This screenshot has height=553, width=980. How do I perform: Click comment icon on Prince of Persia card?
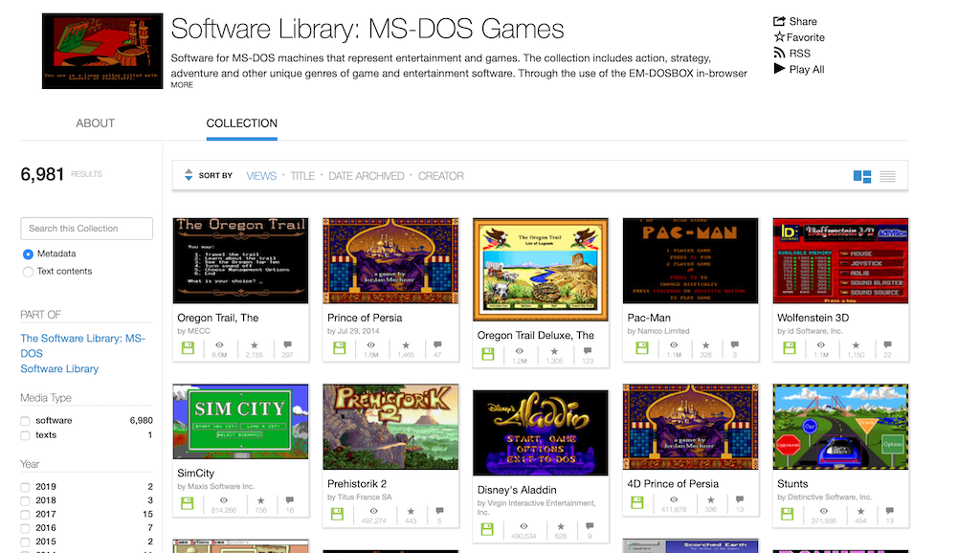pos(437,345)
